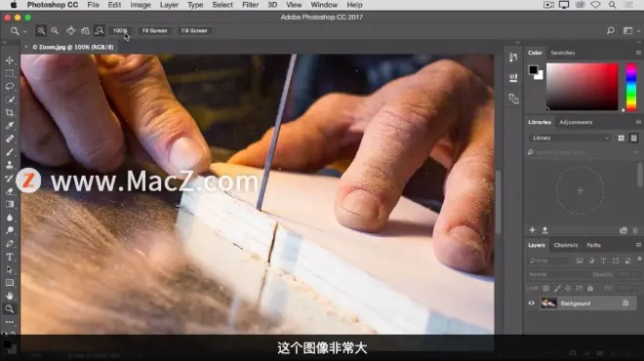Image resolution: width=644 pixels, height=361 pixels.
Task: Click the Fill Screen button
Action: [x=194, y=31]
